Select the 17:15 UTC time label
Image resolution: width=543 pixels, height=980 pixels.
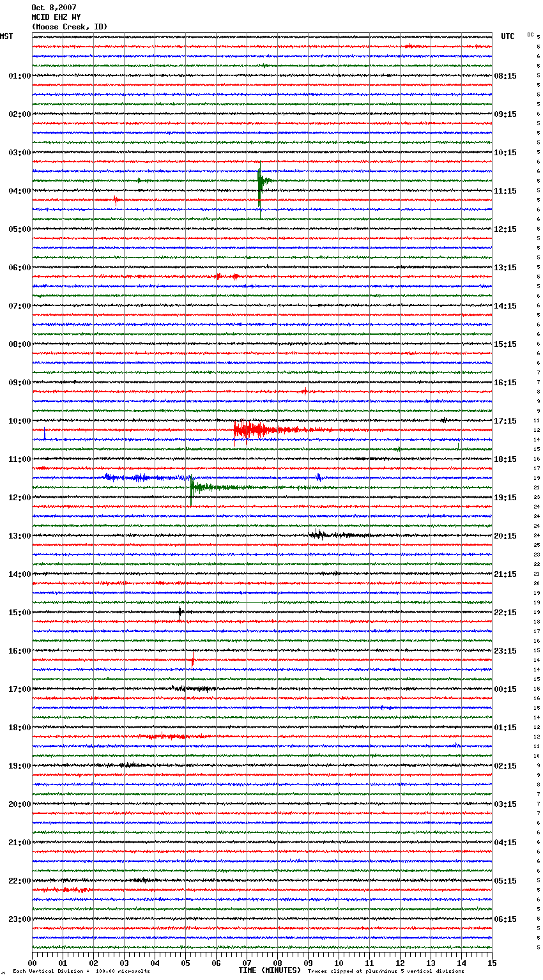coord(505,421)
